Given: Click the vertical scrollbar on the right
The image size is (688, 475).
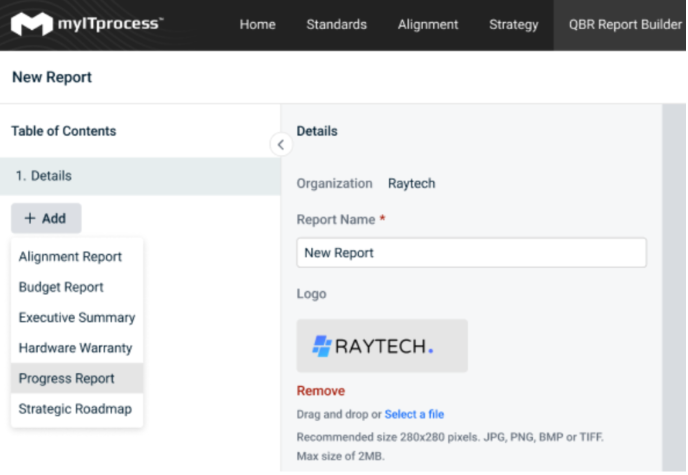Looking at the screenshot, I should tap(674, 288).
